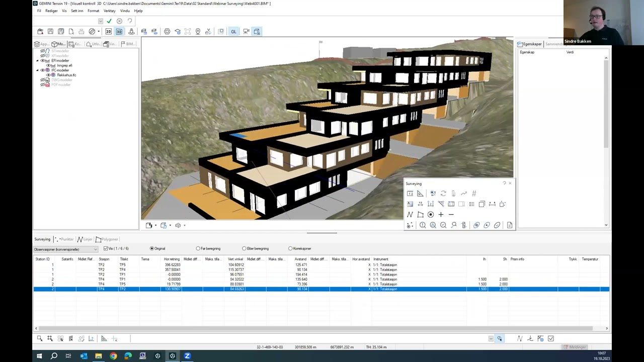Open the command input dropdown arrow
The image size is (644, 362).
101,21
